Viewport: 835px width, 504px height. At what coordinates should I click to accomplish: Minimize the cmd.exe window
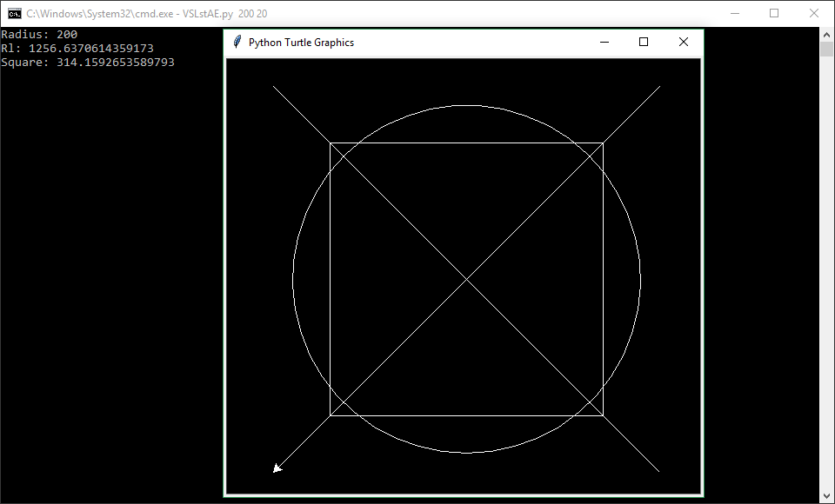[x=735, y=13]
